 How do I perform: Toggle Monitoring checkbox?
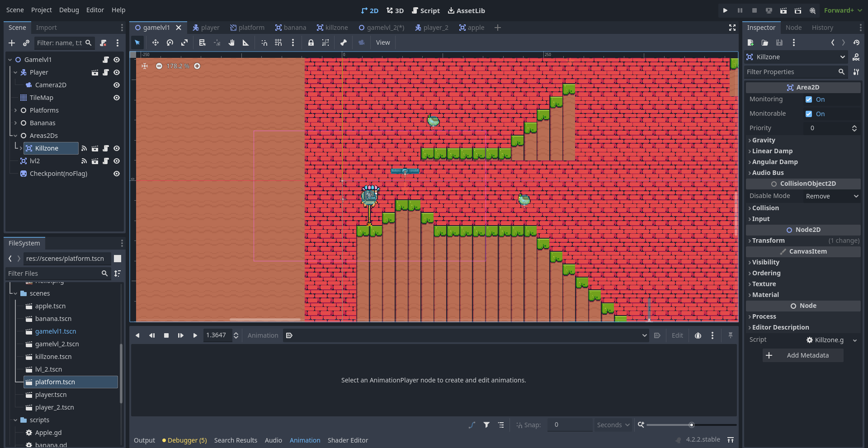pyautogui.click(x=809, y=99)
